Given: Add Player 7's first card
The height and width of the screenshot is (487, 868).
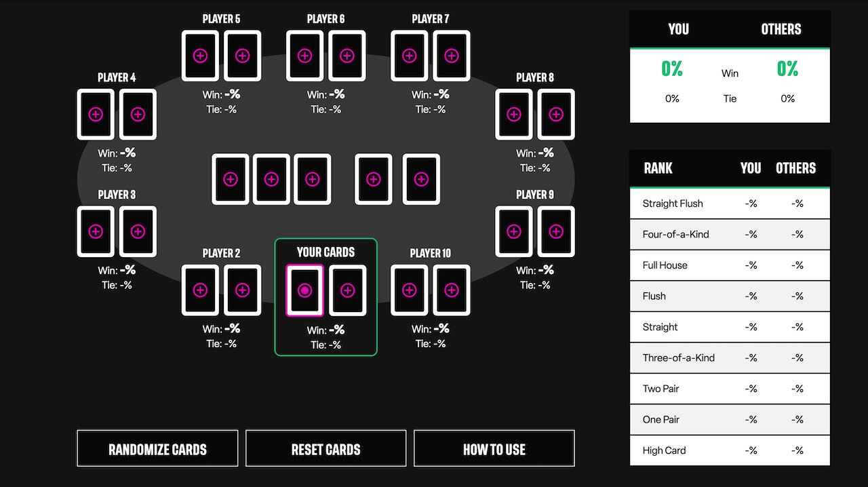Looking at the screenshot, I should pos(409,56).
